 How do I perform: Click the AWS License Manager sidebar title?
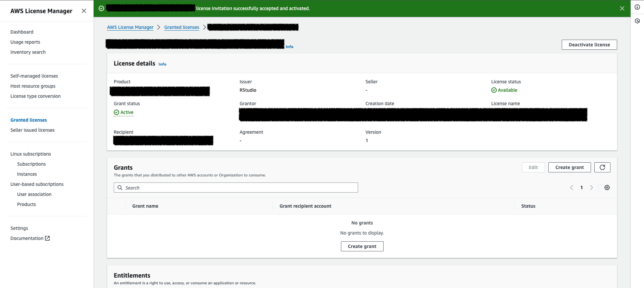pyautogui.click(x=41, y=11)
